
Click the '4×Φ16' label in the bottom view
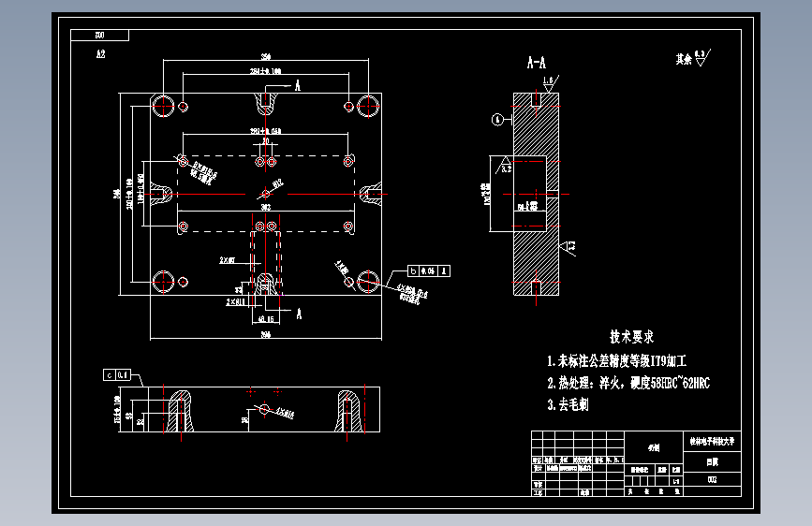coord(285,413)
